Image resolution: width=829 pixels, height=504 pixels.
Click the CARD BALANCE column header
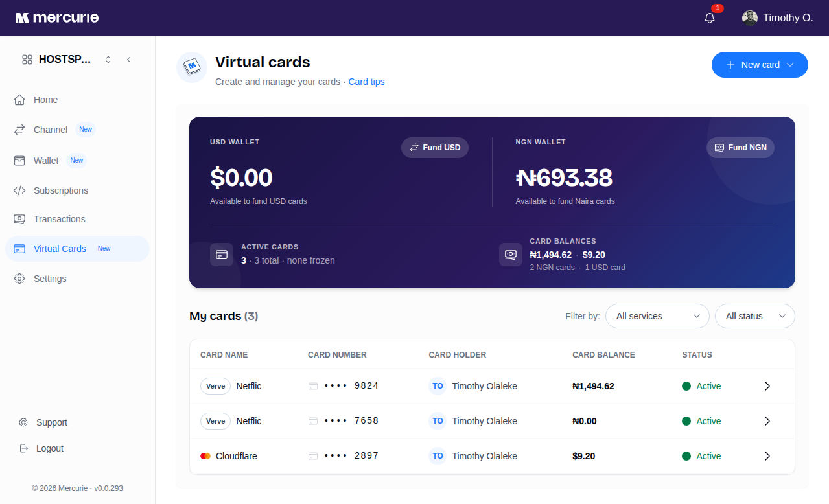click(x=603, y=355)
